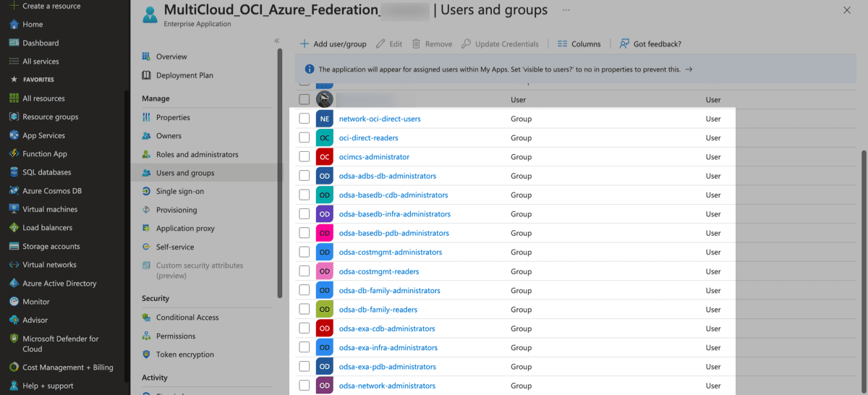The image size is (868, 395).
Task: Click the resource menu scrollbar
Action: click(280, 174)
